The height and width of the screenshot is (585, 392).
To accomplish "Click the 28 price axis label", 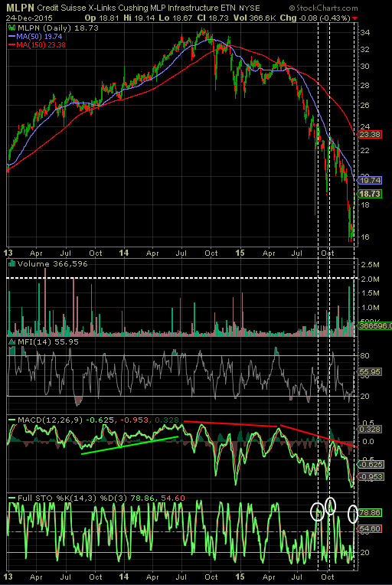I will pyautogui.click(x=365, y=86).
